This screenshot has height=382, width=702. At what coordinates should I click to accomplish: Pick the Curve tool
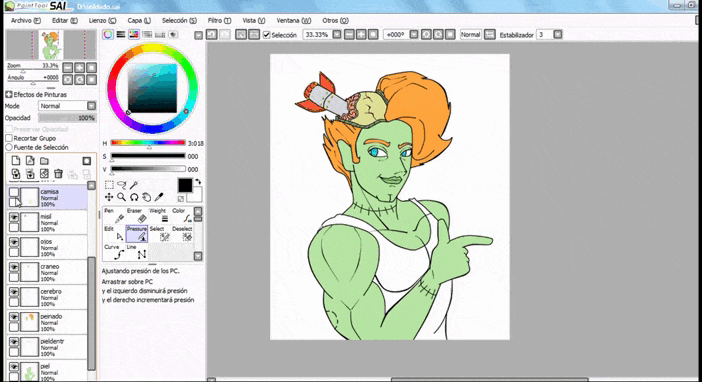click(x=114, y=252)
